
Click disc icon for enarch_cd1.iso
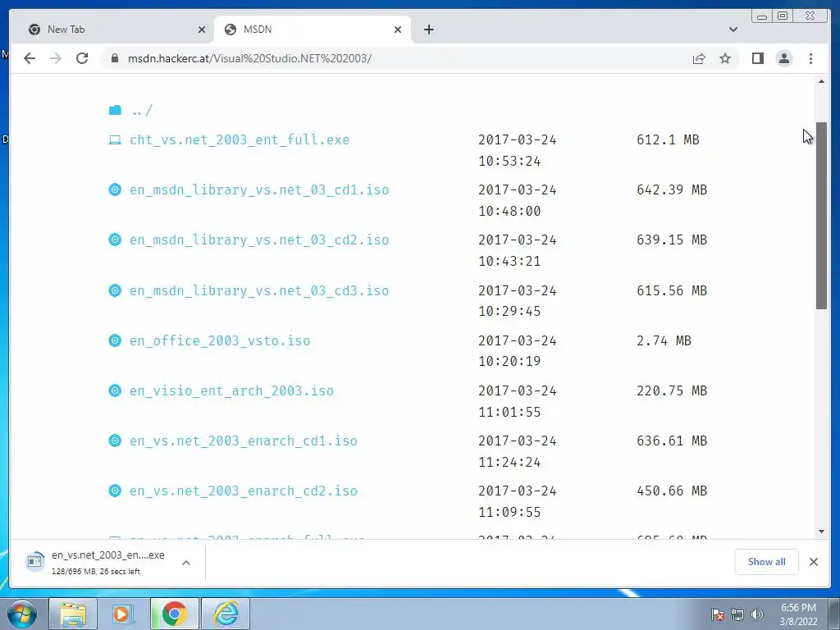pos(115,441)
